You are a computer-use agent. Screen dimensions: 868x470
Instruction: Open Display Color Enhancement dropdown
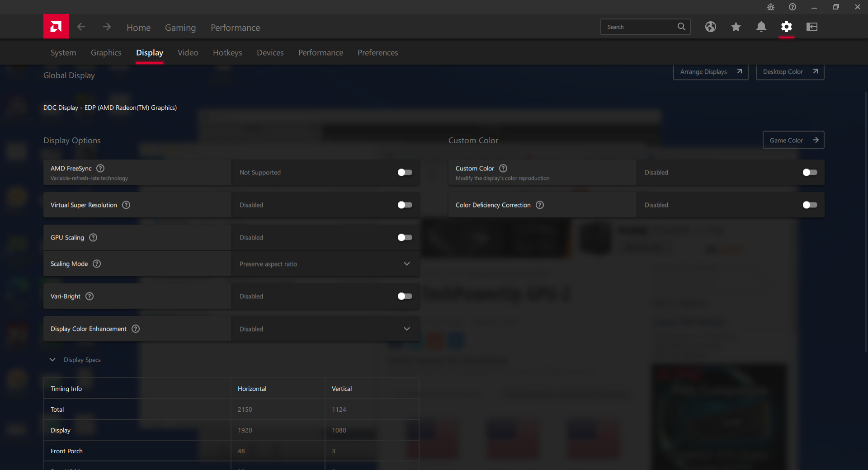point(325,329)
